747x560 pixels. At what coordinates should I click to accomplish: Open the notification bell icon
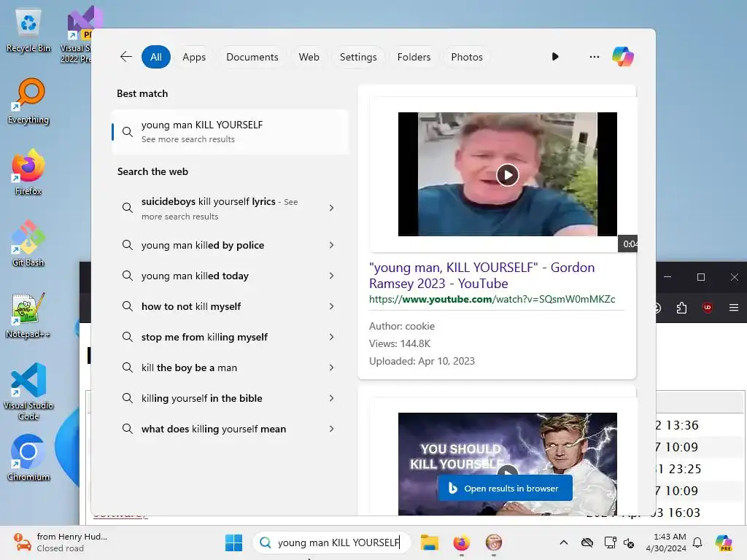pos(697,542)
